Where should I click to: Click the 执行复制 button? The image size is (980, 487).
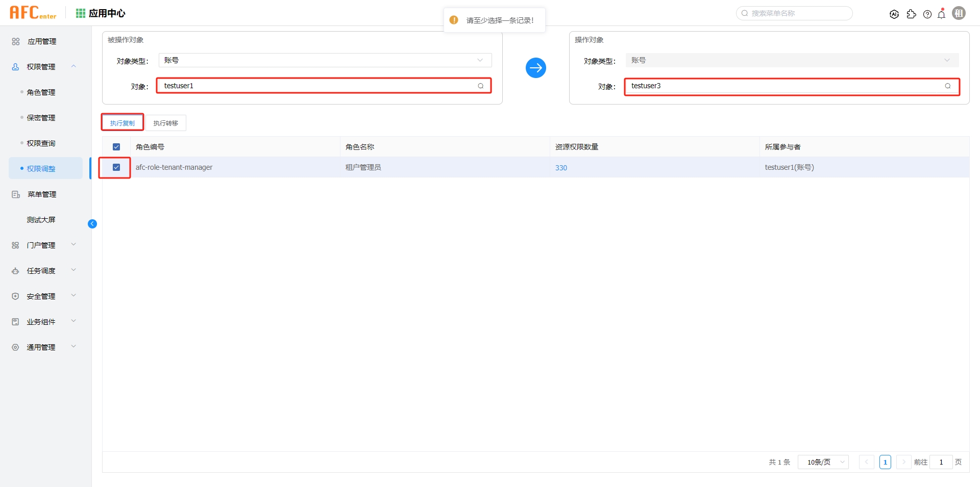[122, 123]
